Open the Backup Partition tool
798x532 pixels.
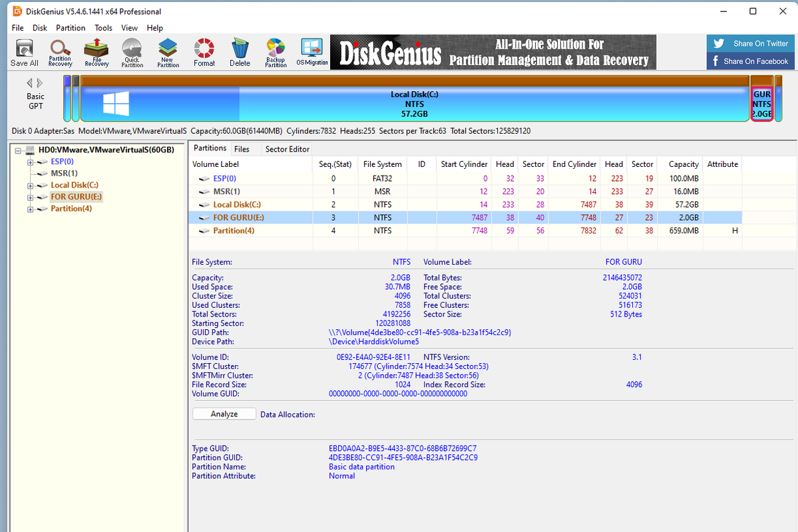tap(276, 53)
